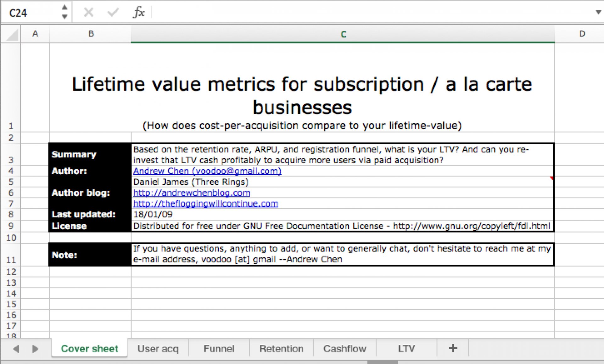Click the Name Box down arrow
The width and height of the screenshot is (604, 364).
[x=64, y=16]
